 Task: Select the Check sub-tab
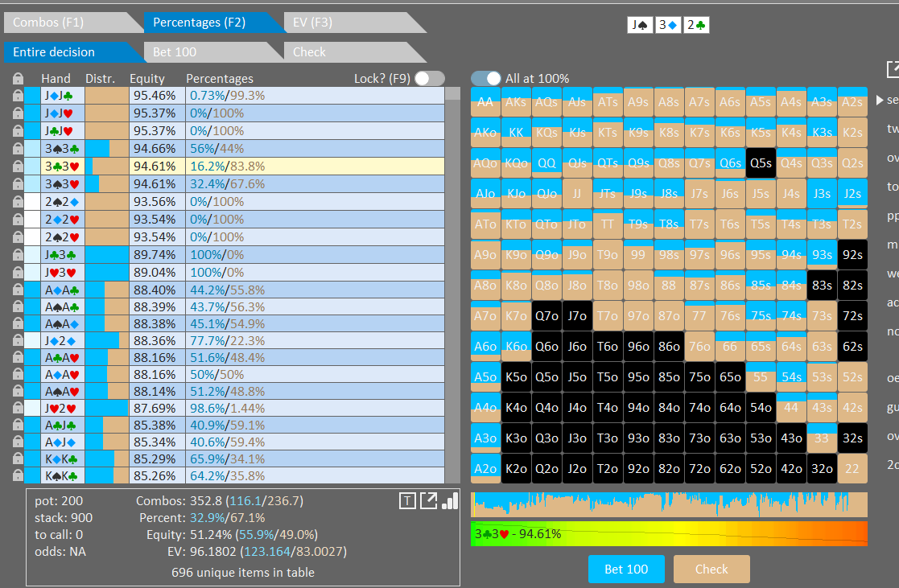(310, 51)
